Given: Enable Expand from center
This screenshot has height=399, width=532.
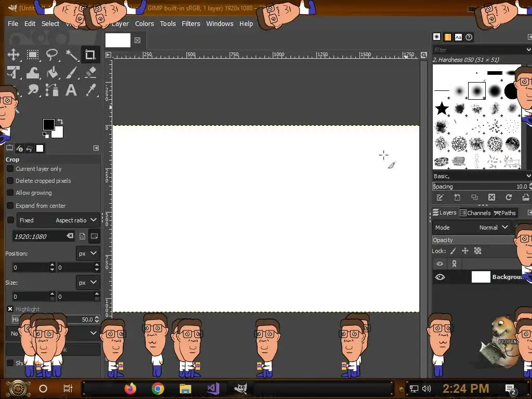Looking at the screenshot, I should click(10, 205).
